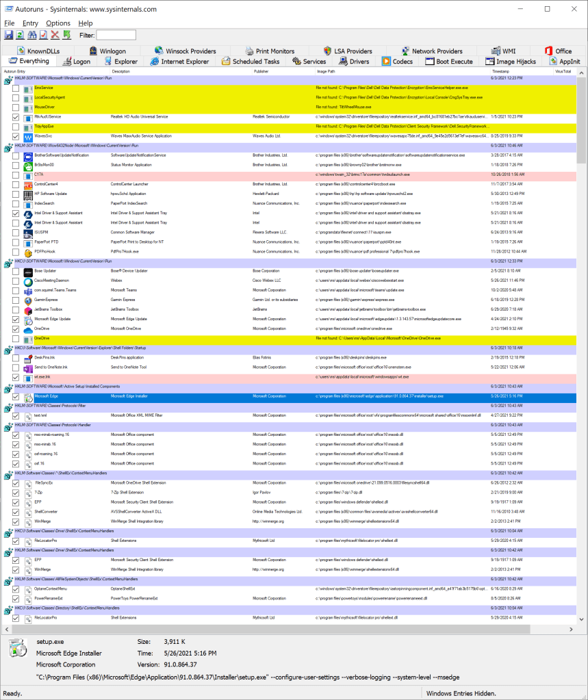Sort by the Publisher column header
Image resolution: width=588 pixels, height=700 pixels.
[261, 71]
